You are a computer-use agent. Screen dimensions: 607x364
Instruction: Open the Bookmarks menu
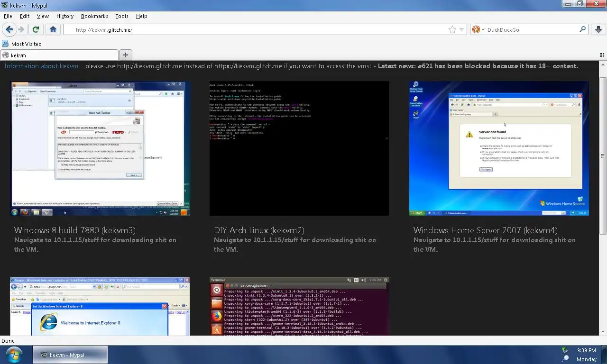94,16
